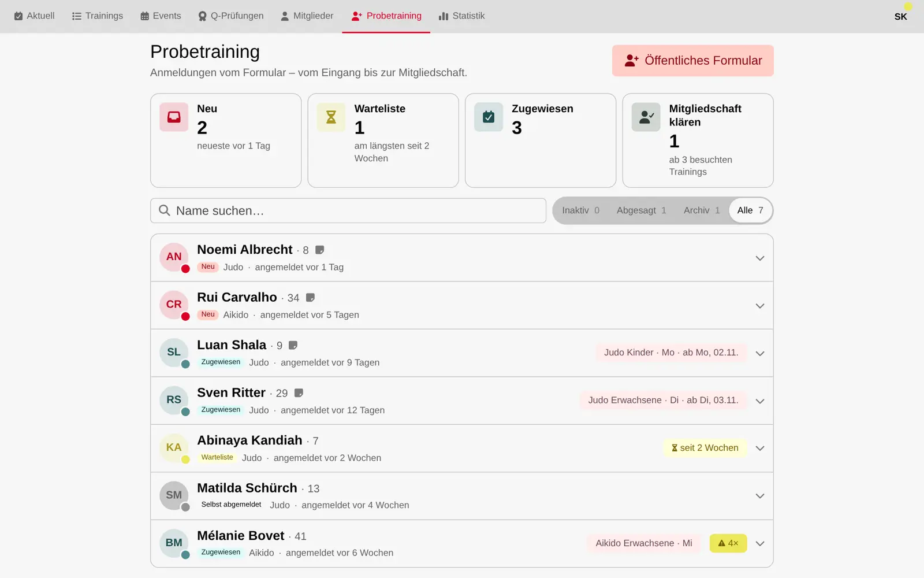Click the Warteliste hourglass icon
Image resolution: width=924 pixels, height=578 pixels.
click(x=331, y=117)
